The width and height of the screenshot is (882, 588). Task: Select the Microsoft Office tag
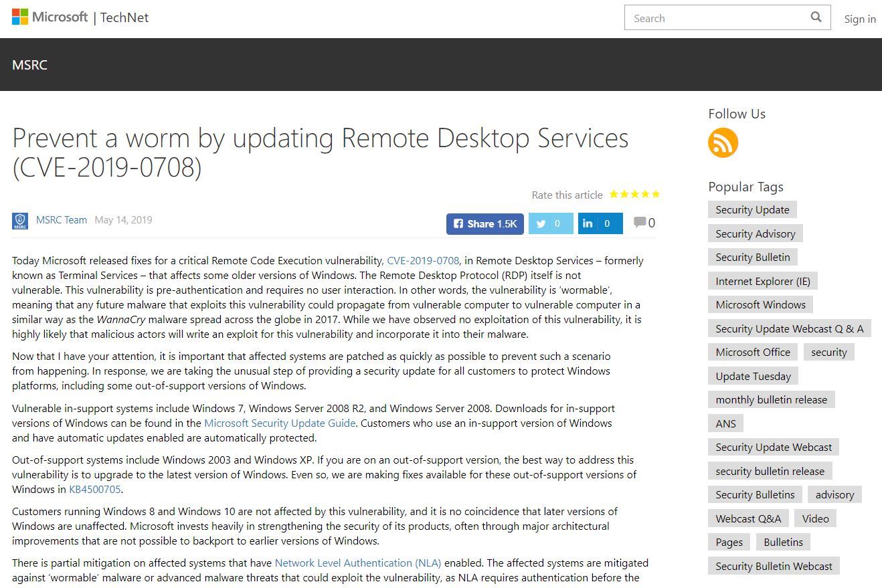click(753, 352)
